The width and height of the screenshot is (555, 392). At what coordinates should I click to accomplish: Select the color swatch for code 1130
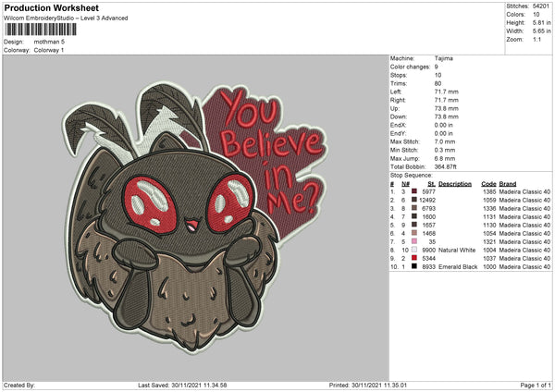pos(414,225)
